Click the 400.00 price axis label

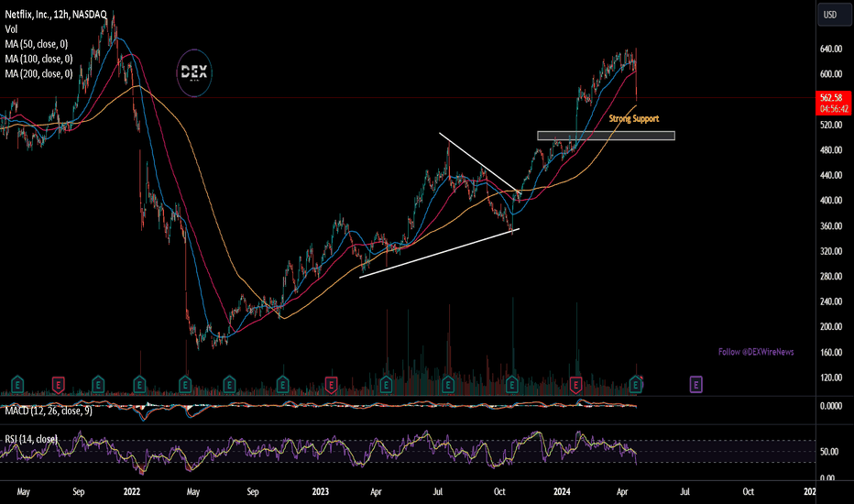tap(831, 201)
